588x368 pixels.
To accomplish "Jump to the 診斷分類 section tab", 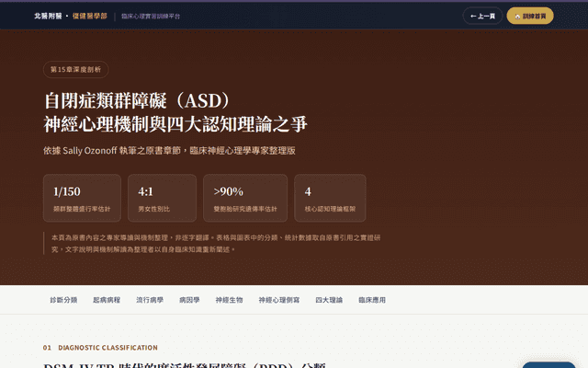I will tap(63, 300).
